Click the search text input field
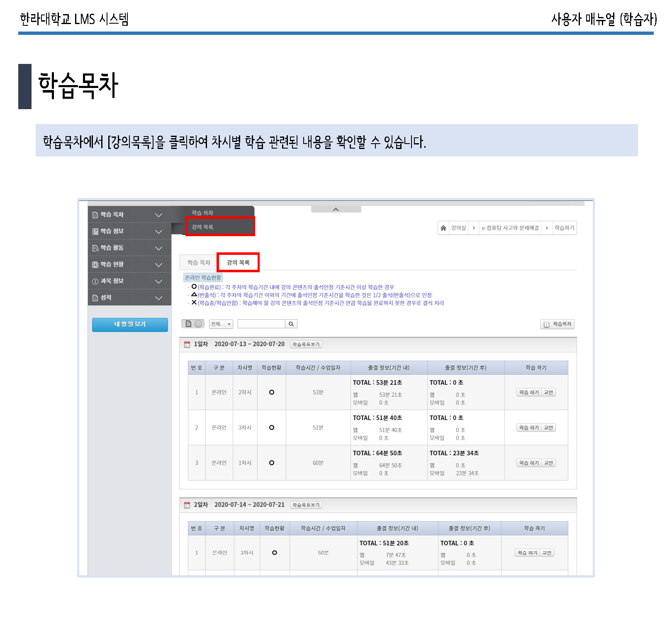672x635 pixels. (261, 324)
